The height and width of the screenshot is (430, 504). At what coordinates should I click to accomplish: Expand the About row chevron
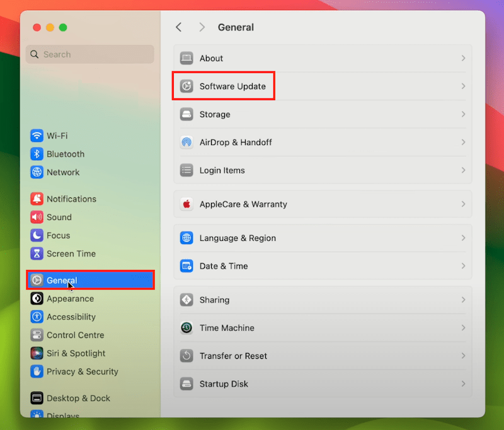coord(464,58)
